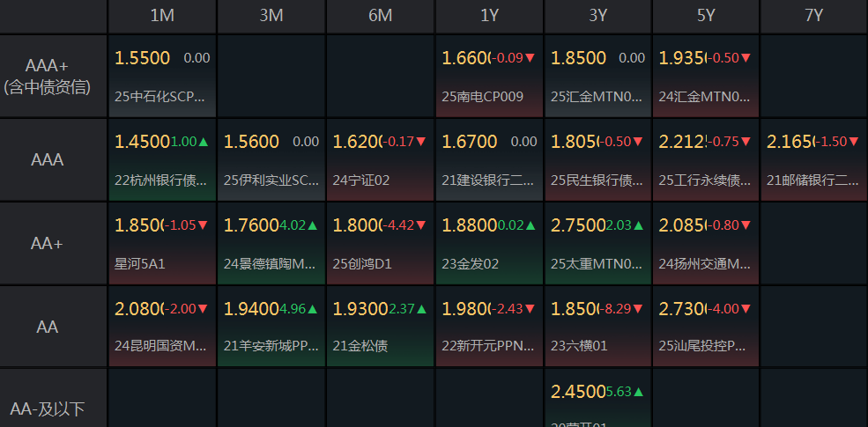Click the 星河5A1 bond name
The height and width of the screenshot is (427, 868).
(140, 263)
